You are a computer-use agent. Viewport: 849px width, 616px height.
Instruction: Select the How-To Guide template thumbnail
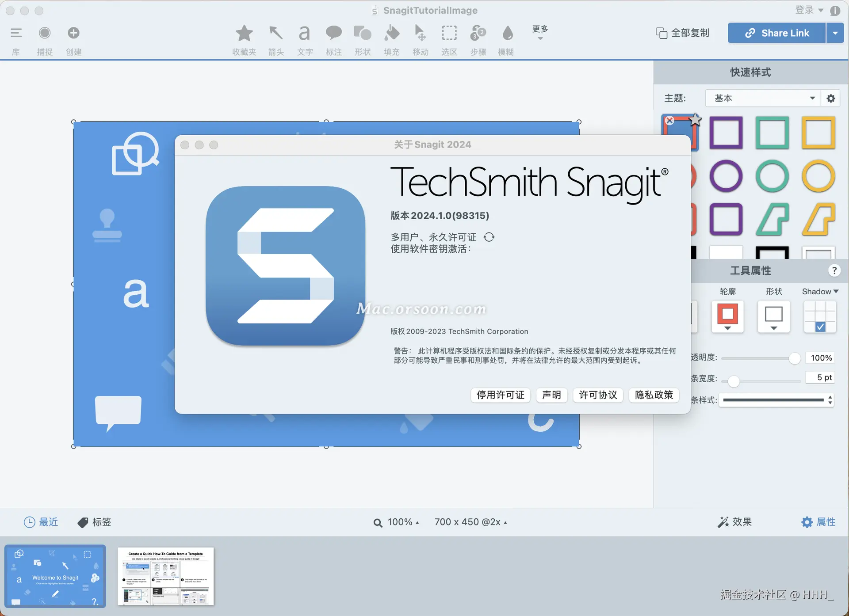pos(166,576)
